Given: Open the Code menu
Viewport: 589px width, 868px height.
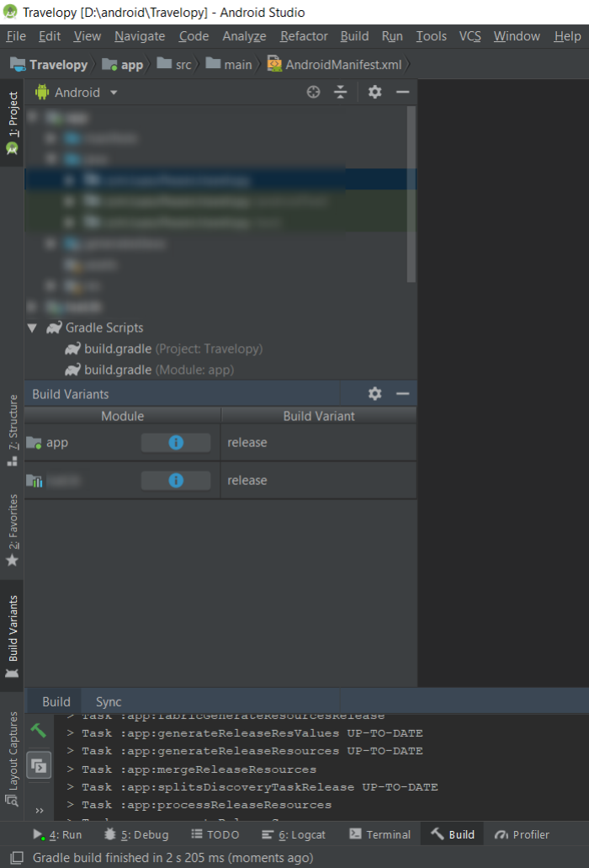Looking at the screenshot, I should click(194, 36).
